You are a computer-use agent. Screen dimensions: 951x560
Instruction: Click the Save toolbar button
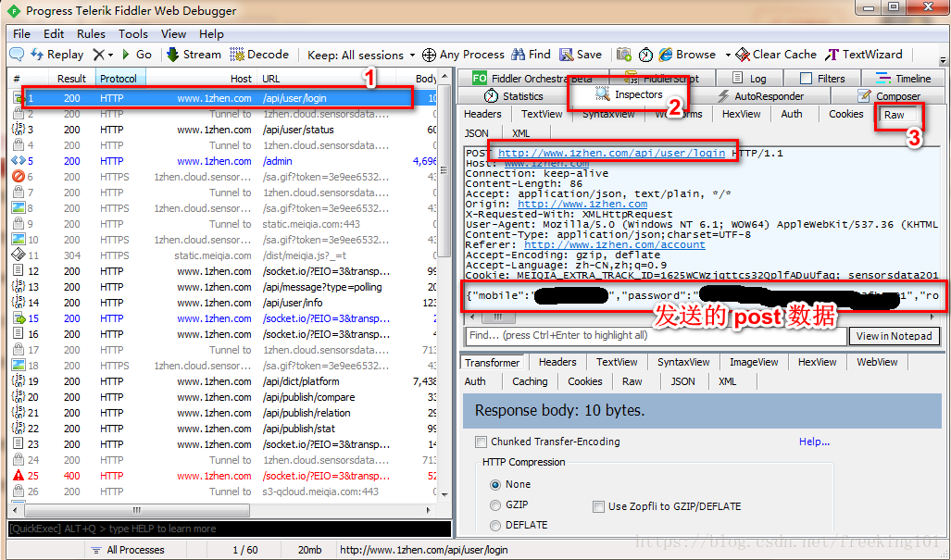[x=581, y=55]
